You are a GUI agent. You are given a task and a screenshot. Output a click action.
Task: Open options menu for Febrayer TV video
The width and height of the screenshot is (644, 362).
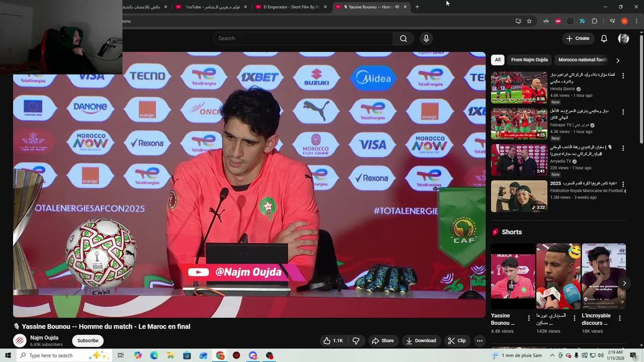point(623,112)
